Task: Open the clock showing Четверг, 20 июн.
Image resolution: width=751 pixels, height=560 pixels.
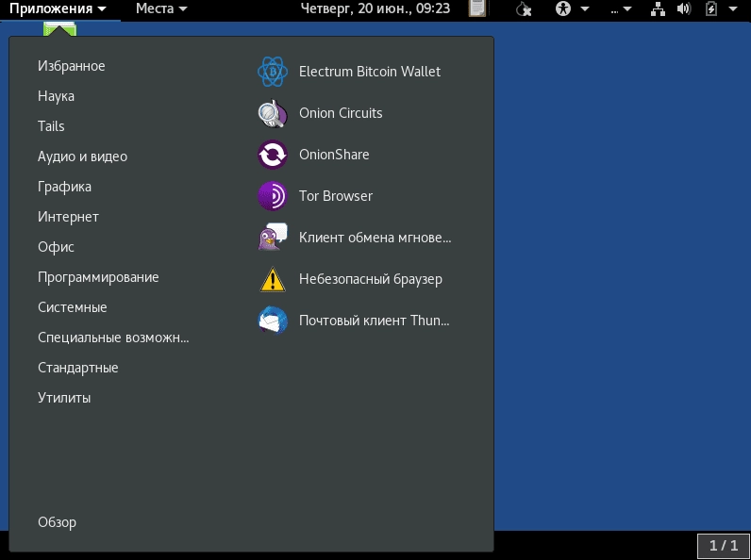Action: point(375,8)
